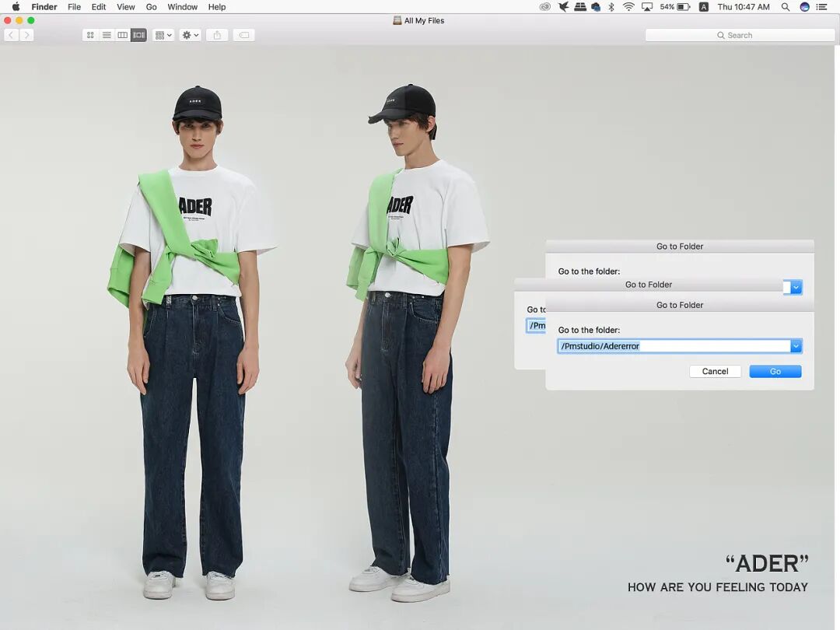Viewport: 840px width, 630px height.
Task: Open the Help menu
Action: pyautogui.click(x=217, y=7)
